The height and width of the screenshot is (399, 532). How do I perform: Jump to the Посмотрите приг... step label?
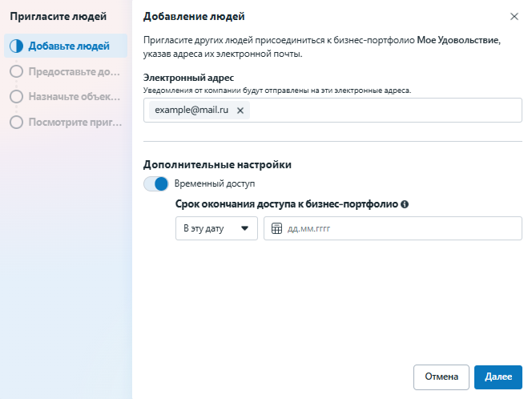[75, 123]
